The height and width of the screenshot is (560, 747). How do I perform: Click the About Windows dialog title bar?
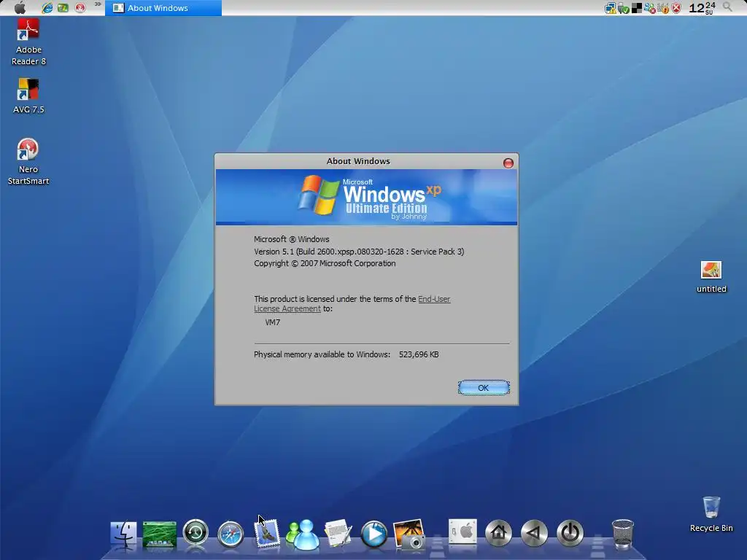point(358,161)
